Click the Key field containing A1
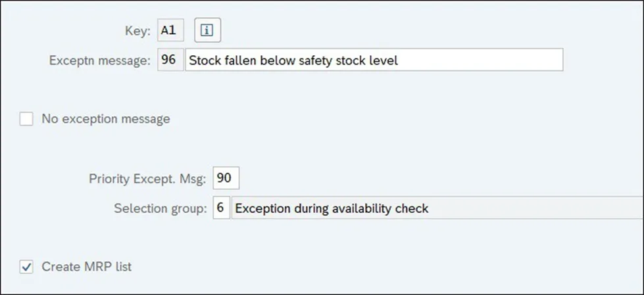Image resolution: width=644 pixels, height=295 pixels. tap(171, 30)
